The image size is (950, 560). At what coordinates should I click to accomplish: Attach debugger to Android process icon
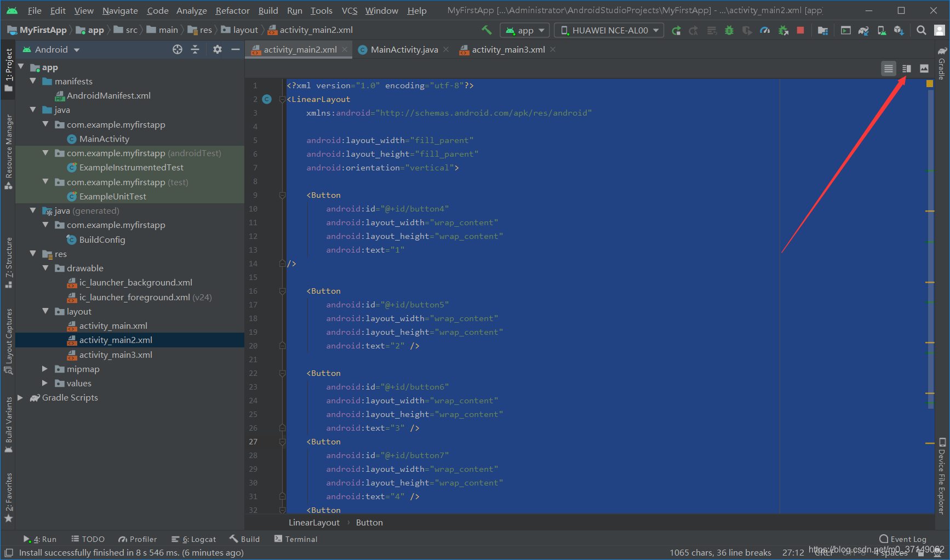point(783,31)
